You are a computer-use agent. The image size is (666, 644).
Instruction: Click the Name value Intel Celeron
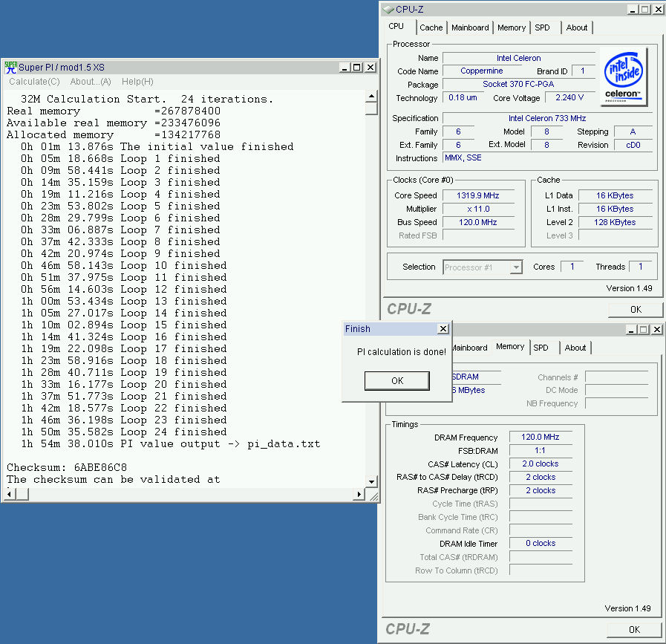coord(518,58)
